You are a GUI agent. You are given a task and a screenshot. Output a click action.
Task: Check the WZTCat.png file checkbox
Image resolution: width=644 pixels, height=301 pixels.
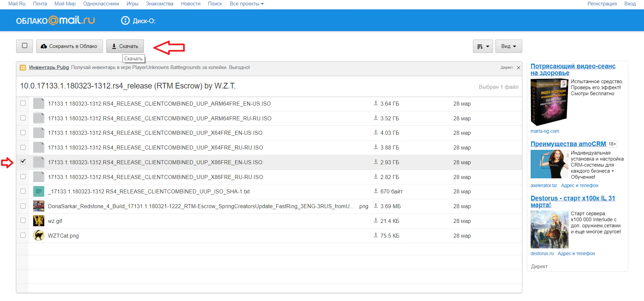23,235
